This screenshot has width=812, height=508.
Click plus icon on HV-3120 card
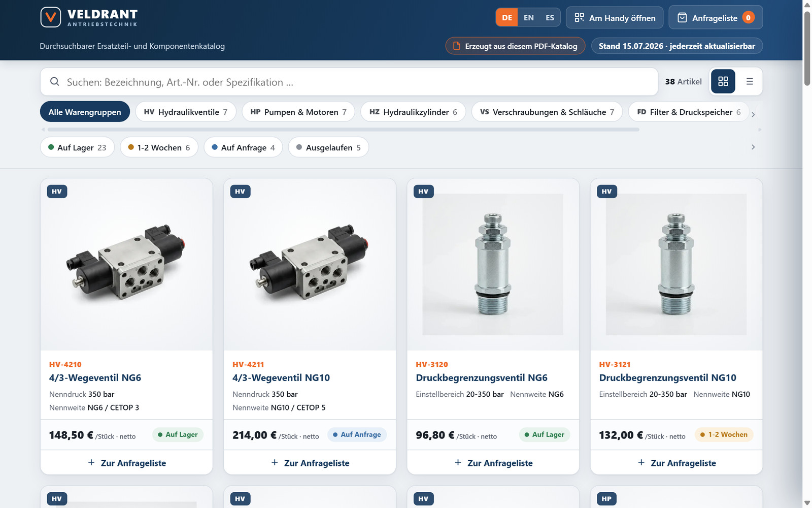458,462
